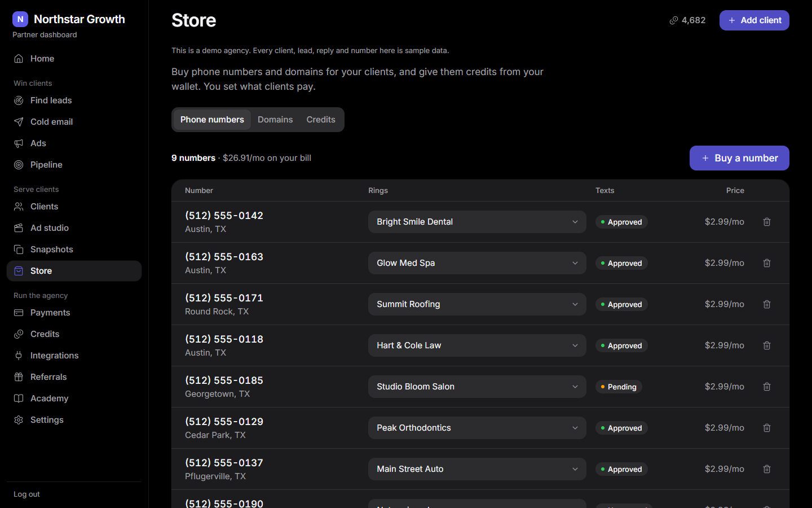Click the (512) 555-0129 number text
Image resolution: width=812 pixels, height=508 pixels.
224,422
